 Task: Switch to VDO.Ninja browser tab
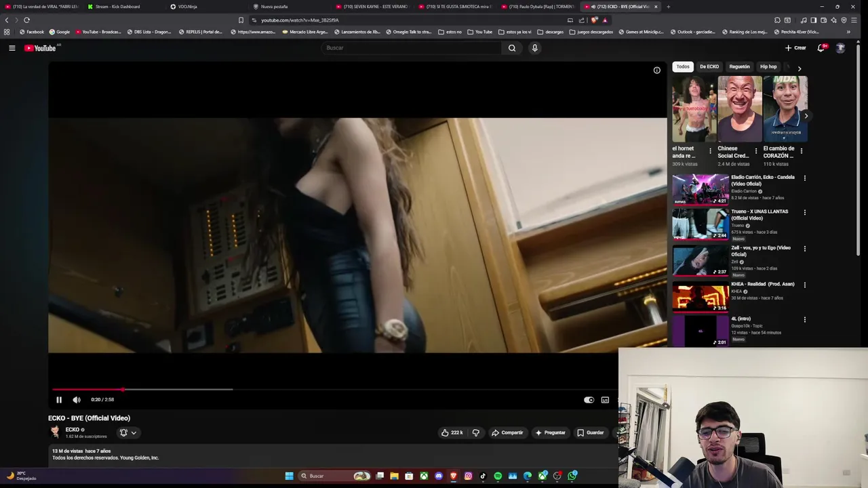tap(187, 7)
